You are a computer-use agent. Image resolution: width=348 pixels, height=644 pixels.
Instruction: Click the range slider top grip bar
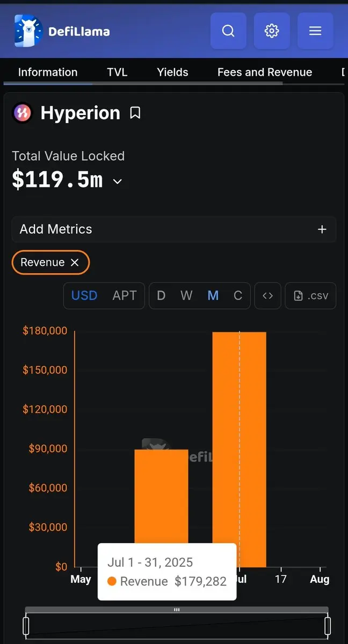[177, 610]
